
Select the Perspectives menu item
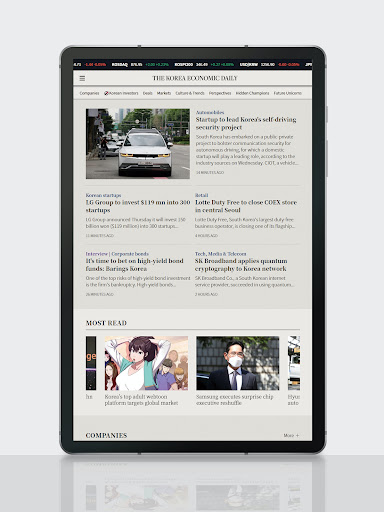tap(220, 93)
